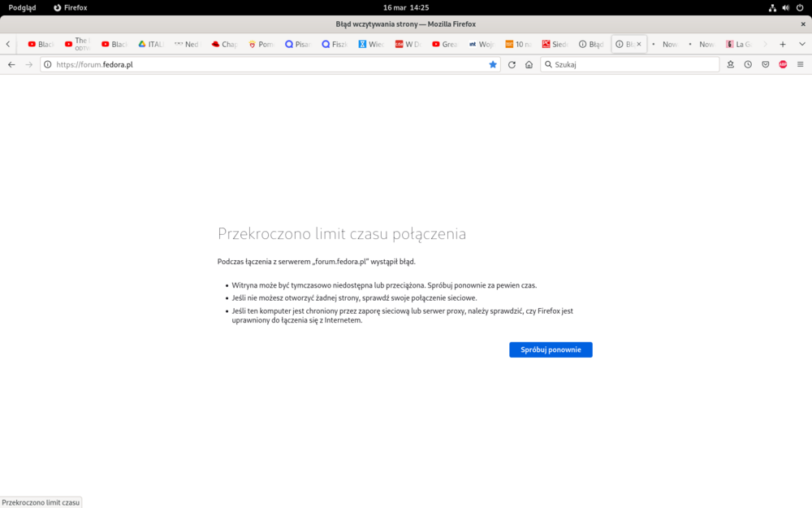
Task: Switch to the Ned tab
Action: tap(188, 45)
